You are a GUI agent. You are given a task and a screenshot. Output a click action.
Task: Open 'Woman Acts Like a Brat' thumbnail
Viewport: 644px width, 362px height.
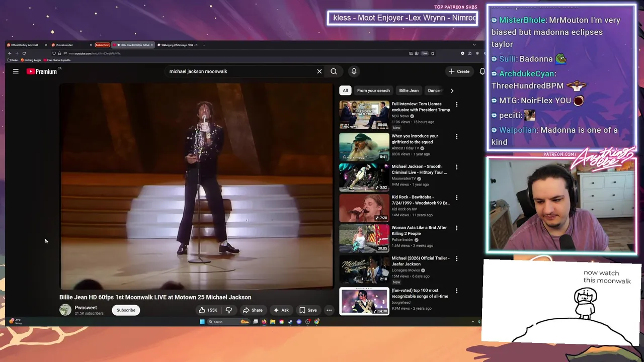(364, 238)
